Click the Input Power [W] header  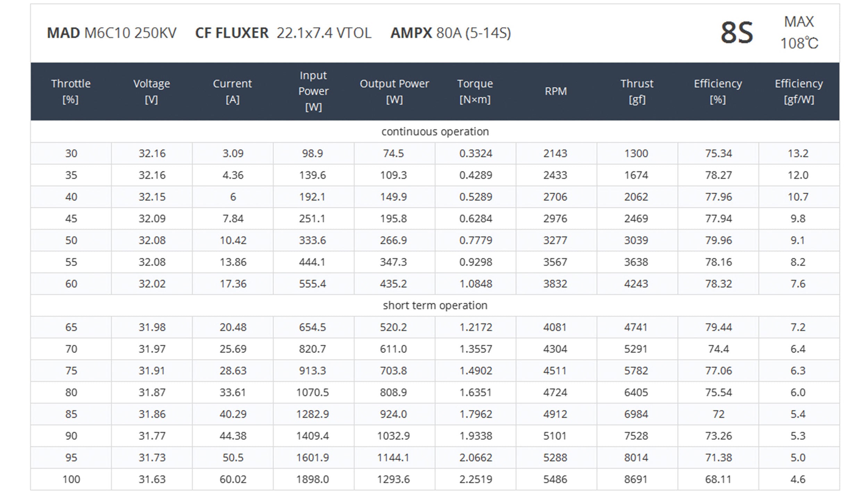pos(313,91)
